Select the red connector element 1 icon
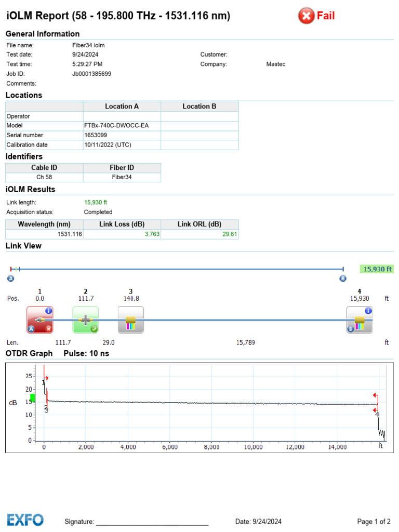 tap(40, 320)
